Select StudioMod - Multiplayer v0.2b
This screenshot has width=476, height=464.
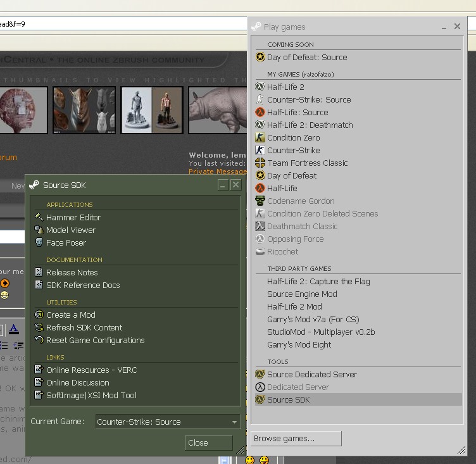[321, 332]
